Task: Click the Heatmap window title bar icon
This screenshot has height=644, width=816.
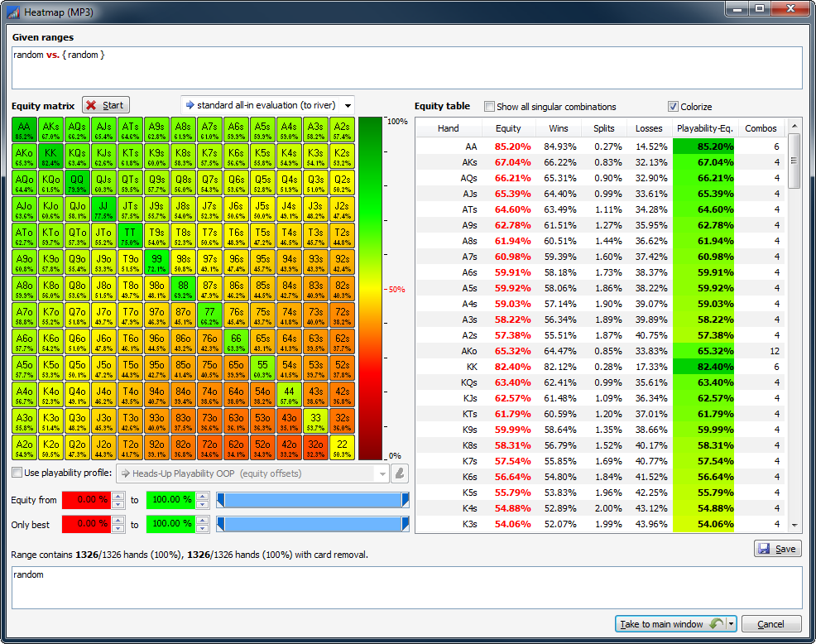Action: tap(13, 12)
